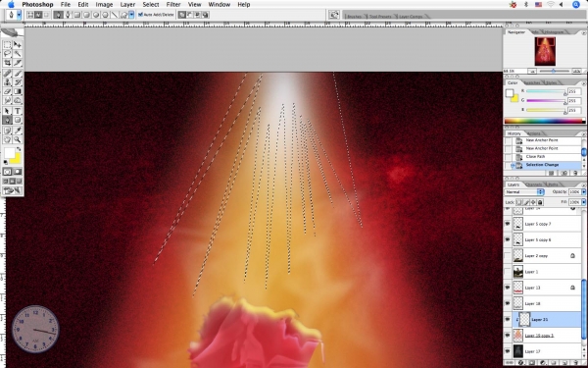The width and height of the screenshot is (588, 368).
Task: Select the Notes tool
Action: (7, 131)
